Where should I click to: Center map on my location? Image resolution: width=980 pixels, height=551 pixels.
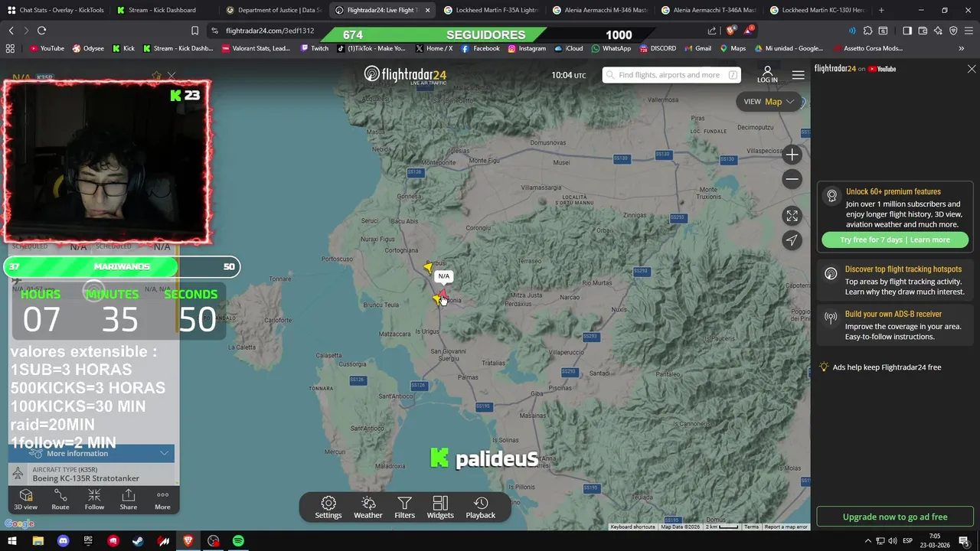click(792, 240)
